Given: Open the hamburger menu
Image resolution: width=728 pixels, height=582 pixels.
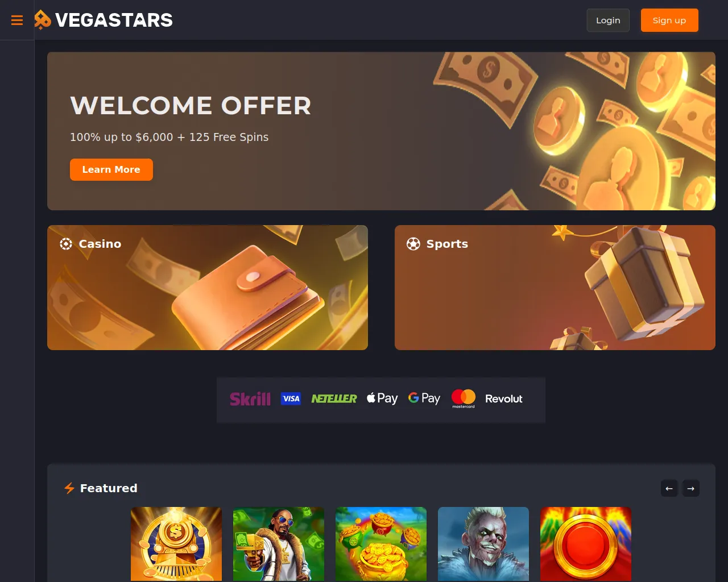Looking at the screenshot, I should (17, 20).
